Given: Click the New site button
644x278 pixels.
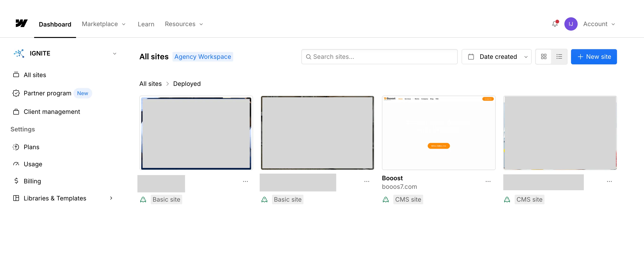Looking at the screenshot, I should (594, 56).
